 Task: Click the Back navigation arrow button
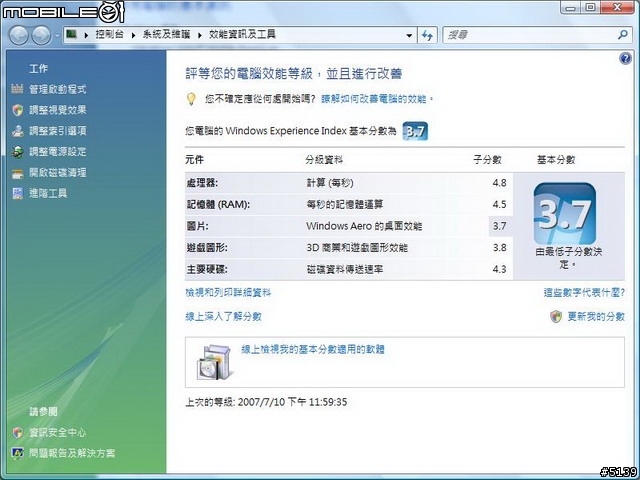point(18,36)
